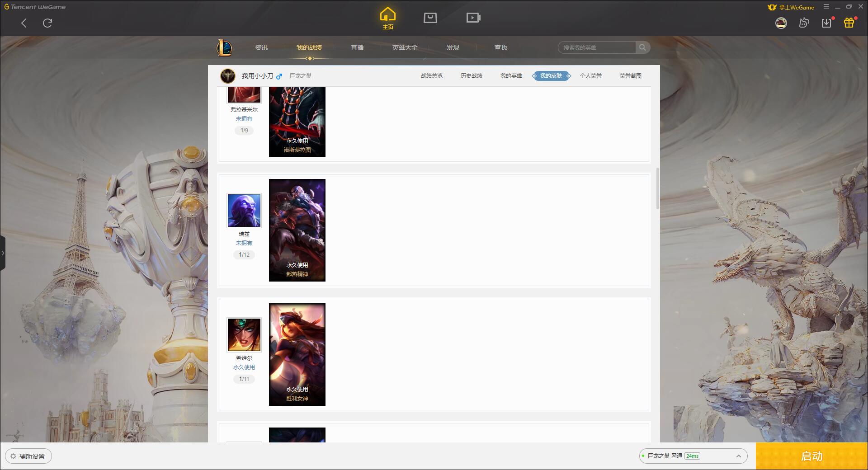This screenshot has width=868, height=470.
Task: Open the friends activity icon
Action: [x=804, y=23]
